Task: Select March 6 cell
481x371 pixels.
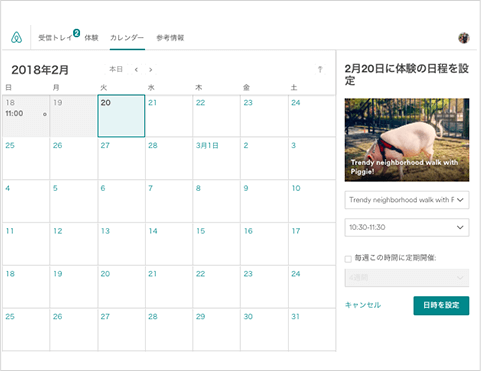Action: click(x=121, y=201)
